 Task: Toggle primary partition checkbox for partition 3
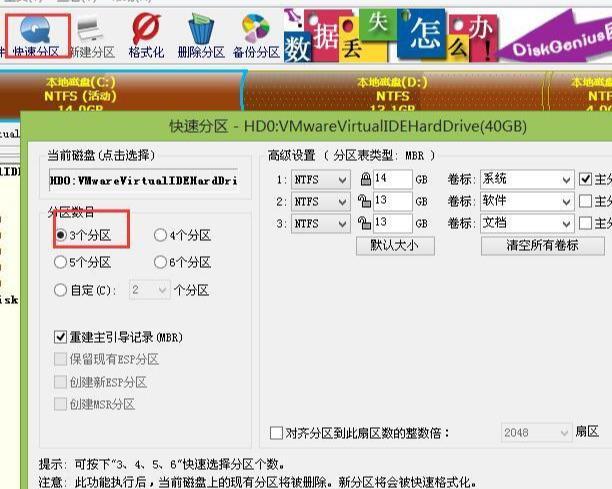[x=585, y=224]
